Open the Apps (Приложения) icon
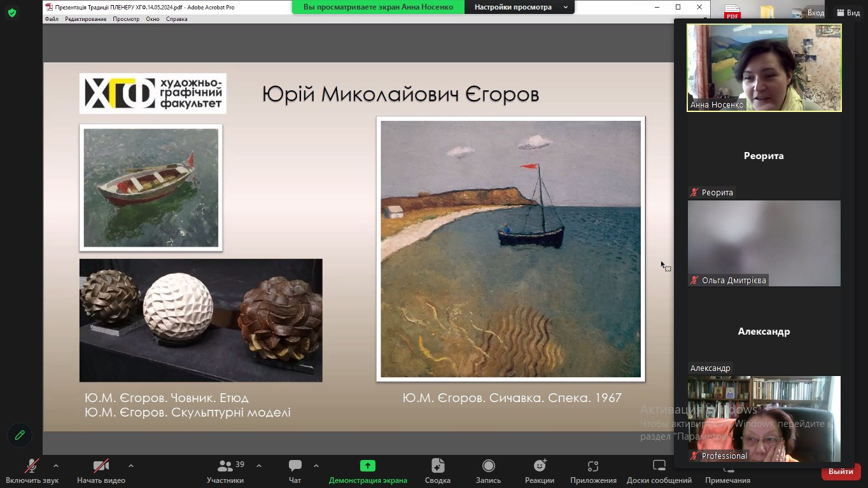Image resolution: width=868 pixels, height=488 pixels. point(593,466)
